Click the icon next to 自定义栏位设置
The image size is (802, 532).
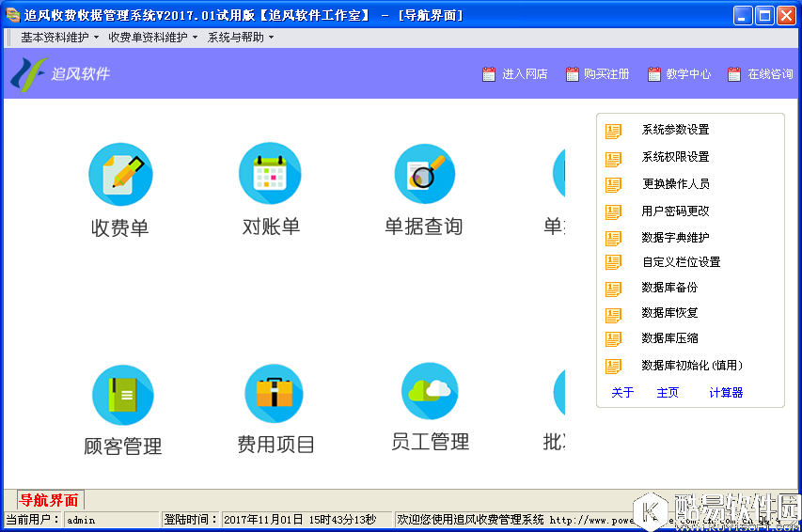(613, 262)
